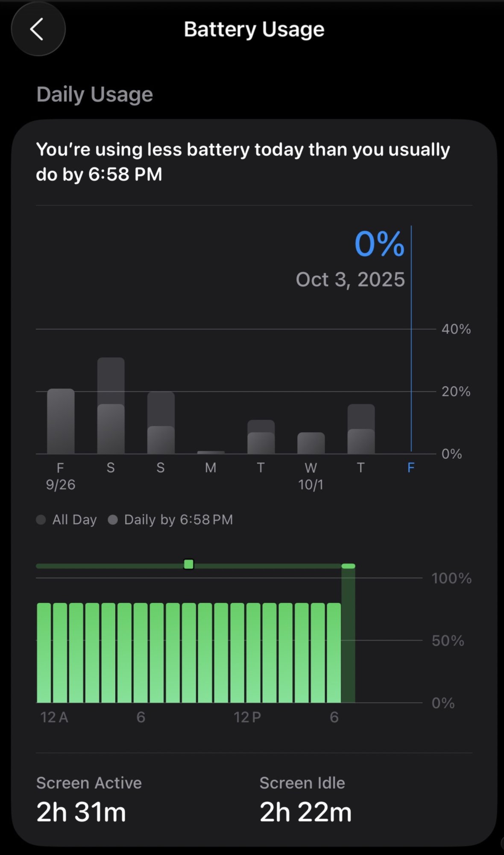The width and height of the screenshot is (504, 855).
Task: Select today's blue F day label
Action: pos(411,468)
